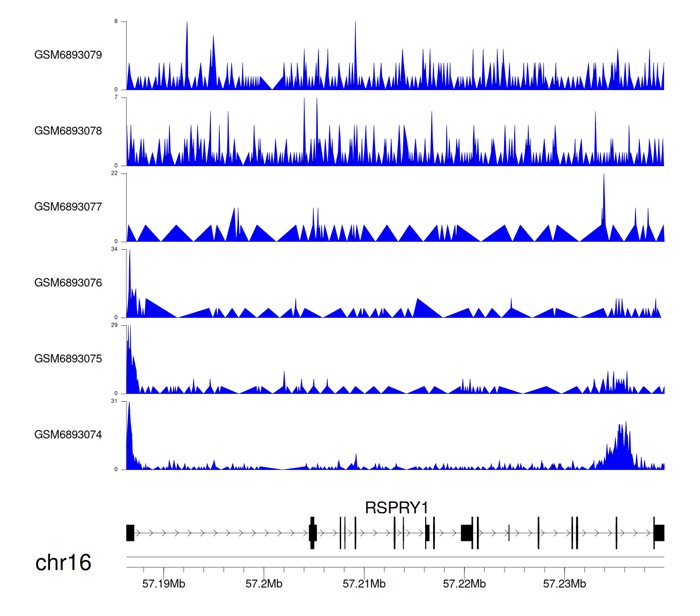Select the GSM6893078 track label
This screenshot has width=700, height=616.
[68, 131]
